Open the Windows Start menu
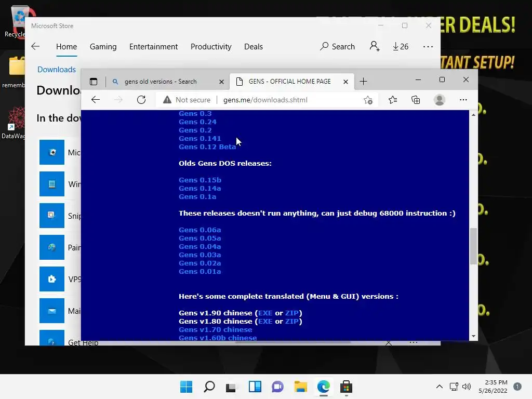Screen dimensions: 532x399 click(187, 387)
